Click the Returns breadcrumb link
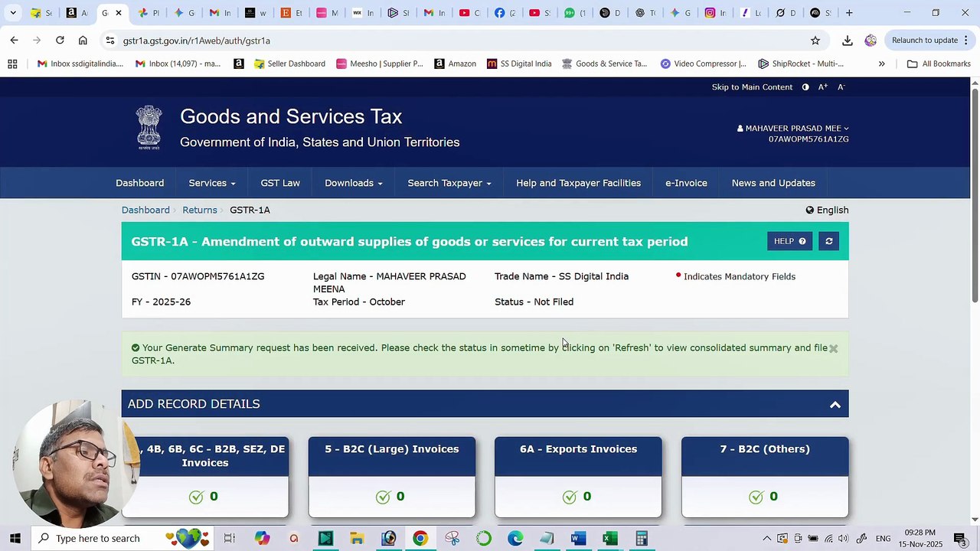Screen dimensions: 980x551 point(200,210)
